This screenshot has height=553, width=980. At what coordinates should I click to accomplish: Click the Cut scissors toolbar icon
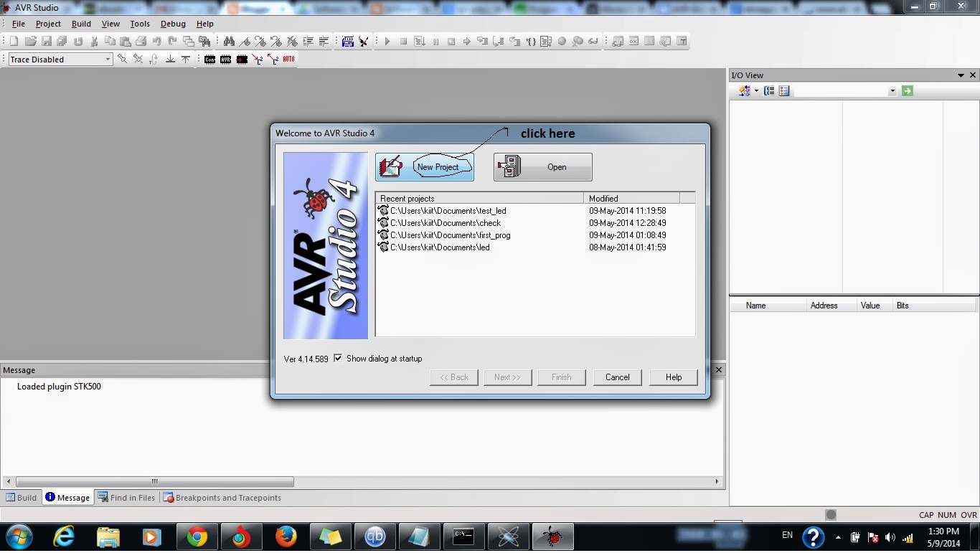tap(94, 42)
